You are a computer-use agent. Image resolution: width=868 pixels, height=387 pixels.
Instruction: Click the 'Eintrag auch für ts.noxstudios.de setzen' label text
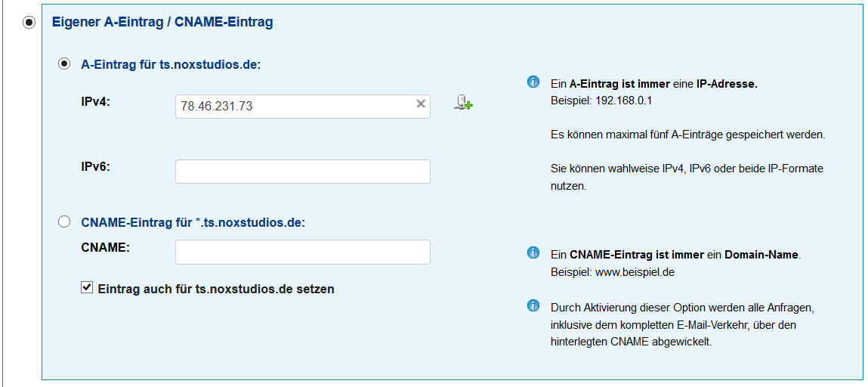click(216, 289)
